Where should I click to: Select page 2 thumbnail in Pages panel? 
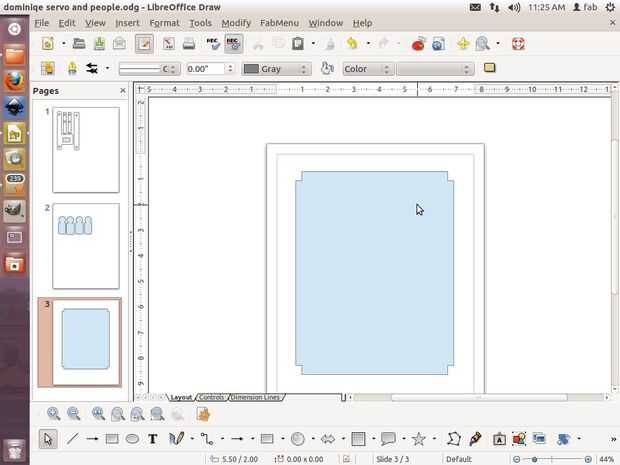click(86, 246)
